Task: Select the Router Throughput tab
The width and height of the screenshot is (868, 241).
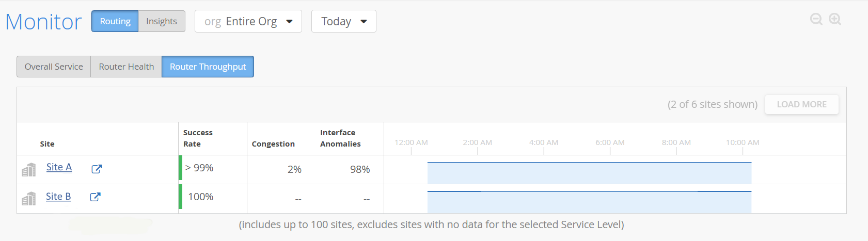Action: coord(208,67)
